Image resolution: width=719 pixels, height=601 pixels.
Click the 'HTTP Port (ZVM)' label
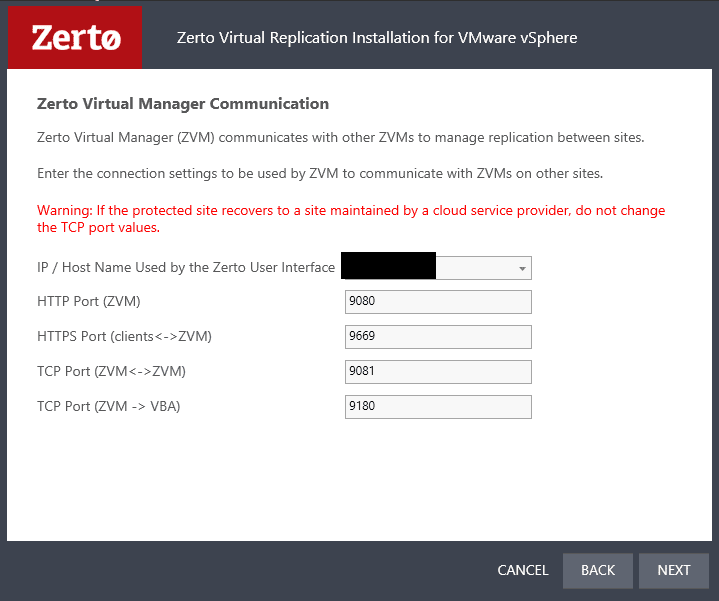click(88, 301)
